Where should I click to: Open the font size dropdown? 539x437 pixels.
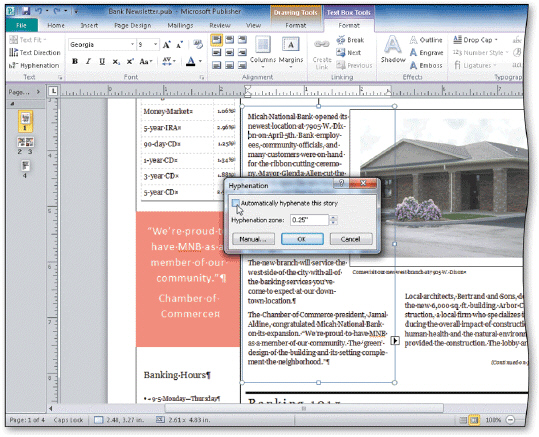[x=155, y=45]
